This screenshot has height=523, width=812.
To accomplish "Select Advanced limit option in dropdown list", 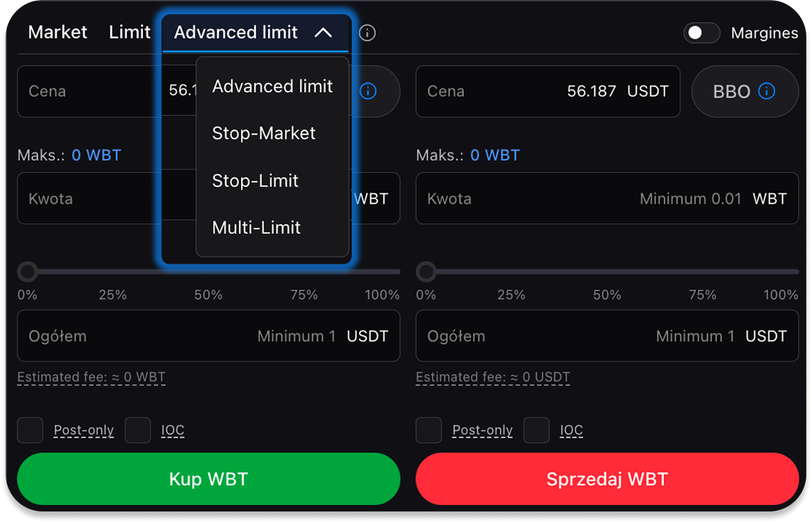I will click(x=272, y=86).
